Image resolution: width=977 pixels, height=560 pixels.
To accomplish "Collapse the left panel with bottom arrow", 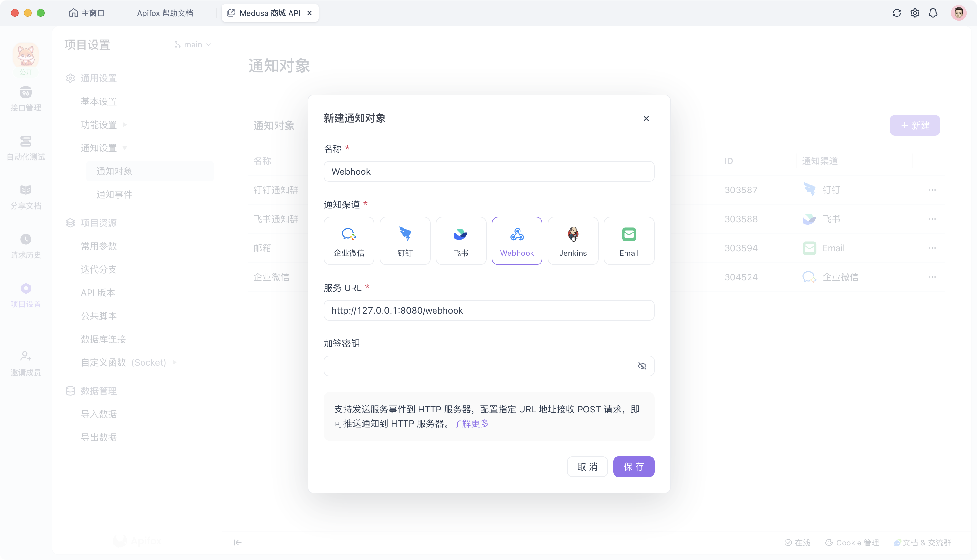I will (x=237, y=542).
